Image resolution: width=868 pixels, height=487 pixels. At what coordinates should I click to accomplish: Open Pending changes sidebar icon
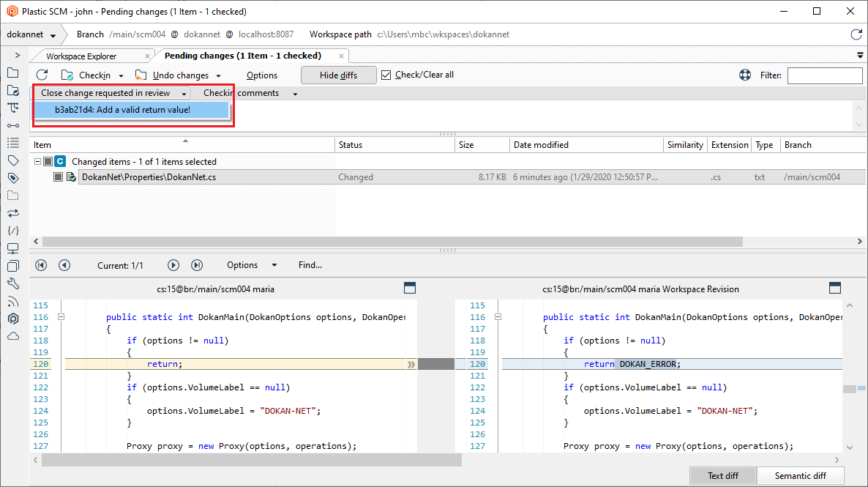click(x=13, y=90)
